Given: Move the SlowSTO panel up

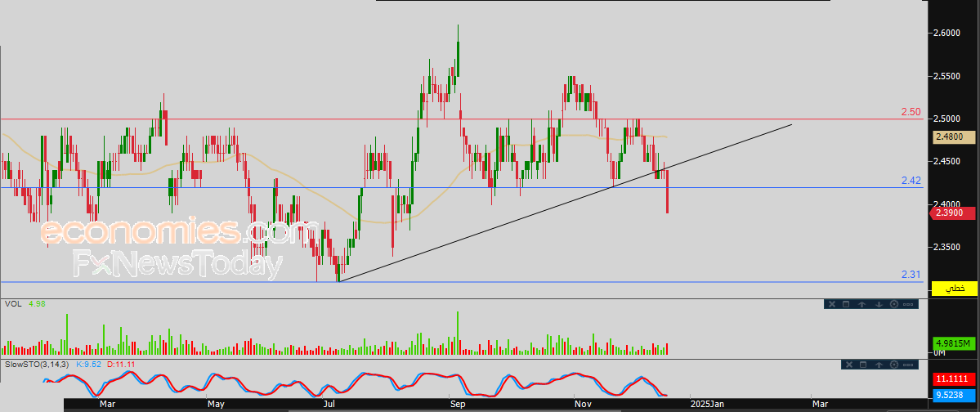Looking at the screenshot, I should tap(879, 365).
